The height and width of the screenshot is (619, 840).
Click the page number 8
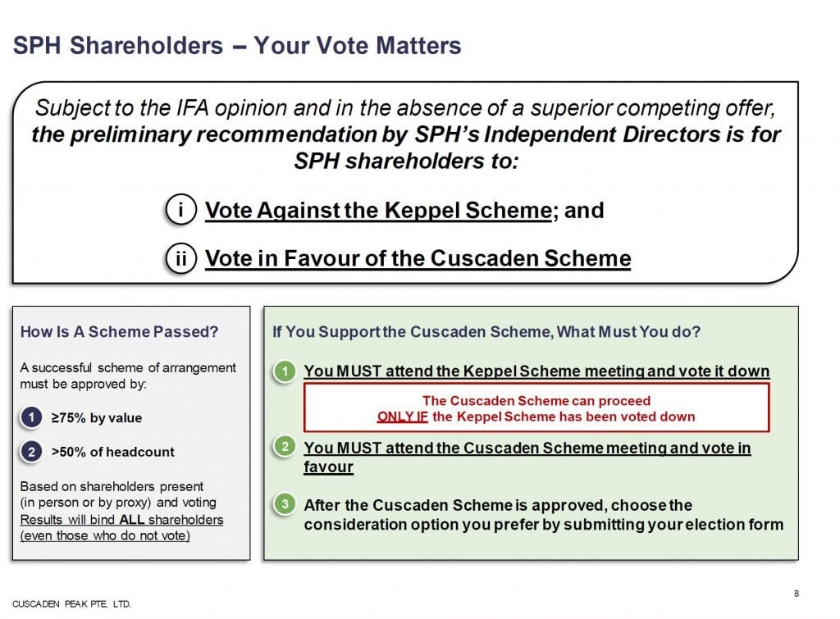point(797,594)
